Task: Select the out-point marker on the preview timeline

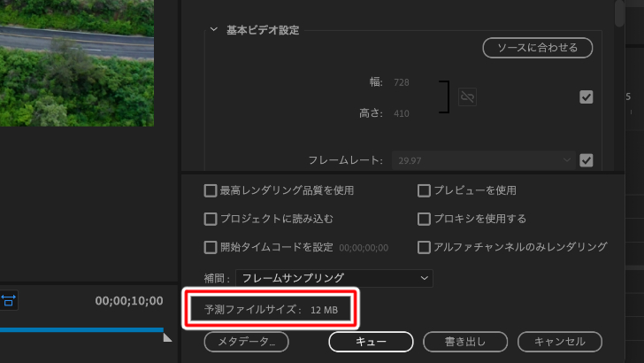Action: 167,337
